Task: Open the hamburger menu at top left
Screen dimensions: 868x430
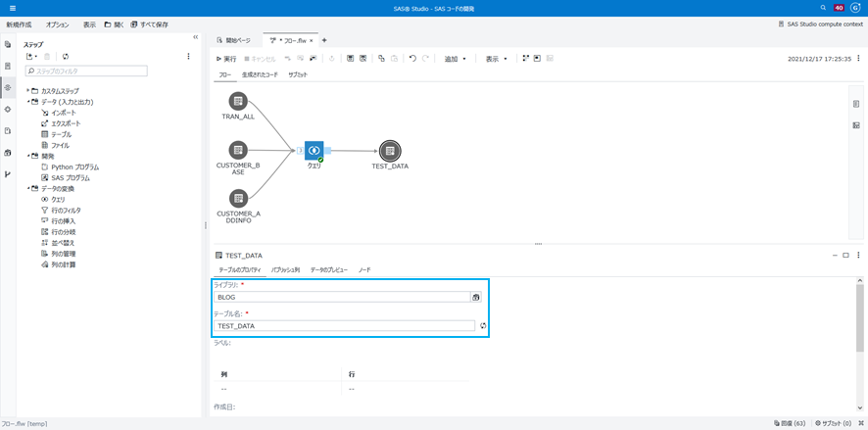Action: (x=13, y=8)
